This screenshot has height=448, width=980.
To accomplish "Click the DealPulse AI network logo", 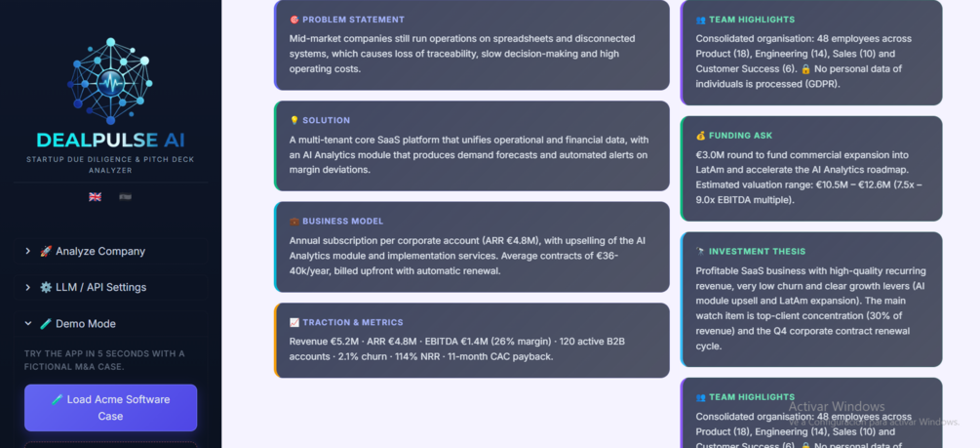I will pos(110,81).
